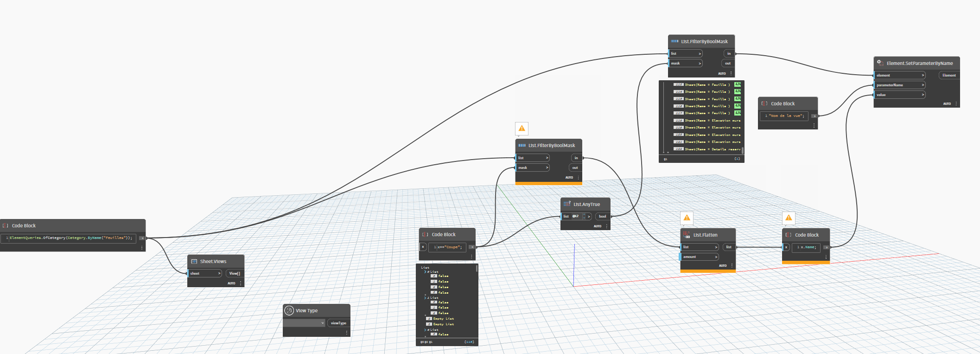The height and width of the screenshot is (354, 980).
Task: Collapse the 2 List item in preview
Action: pyautogui.click(x=425, y=298)
